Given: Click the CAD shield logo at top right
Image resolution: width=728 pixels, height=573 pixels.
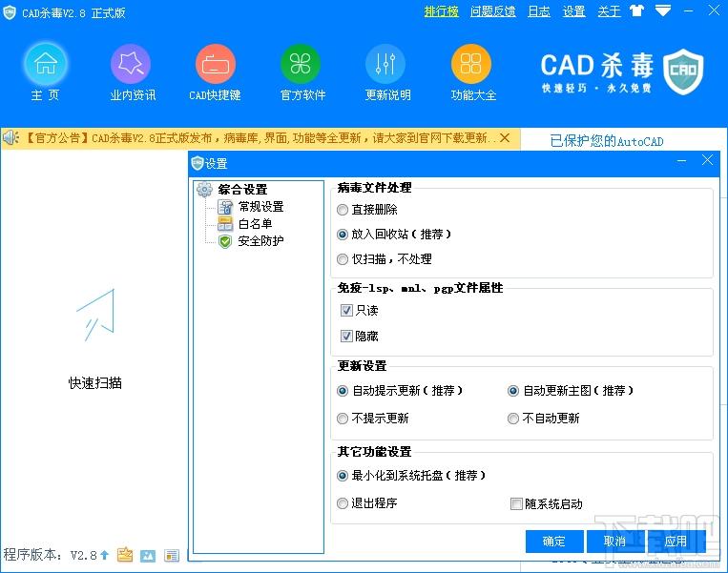Looking at the screenshot, I should [x=683, y=72].
